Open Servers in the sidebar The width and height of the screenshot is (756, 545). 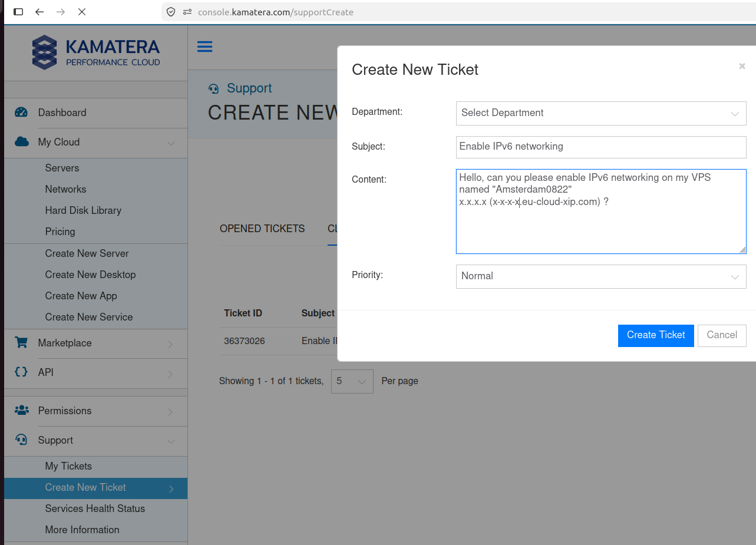(62, 168)
